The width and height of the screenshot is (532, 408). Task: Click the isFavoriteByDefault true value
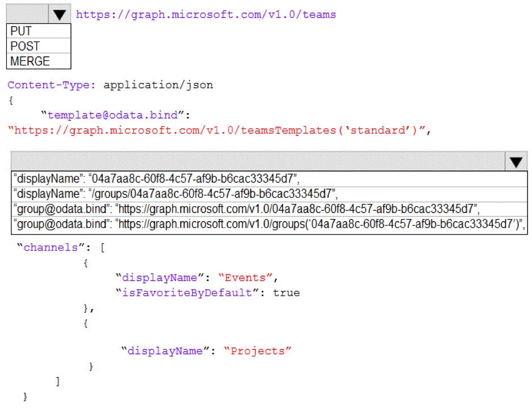[286, 293]
